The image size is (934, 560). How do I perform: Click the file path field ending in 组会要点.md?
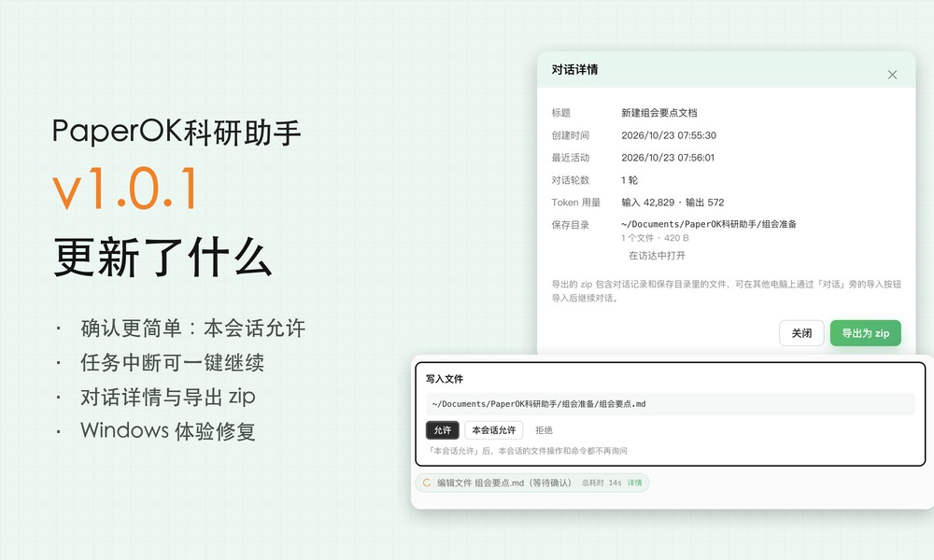670,403
